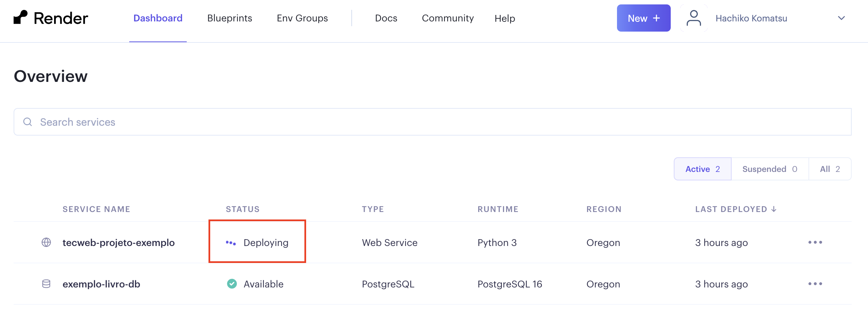Screen dimensions: 868x335
Task: Open the tecweb-projeto-exemplo service link
Action: tap(118, 243)
